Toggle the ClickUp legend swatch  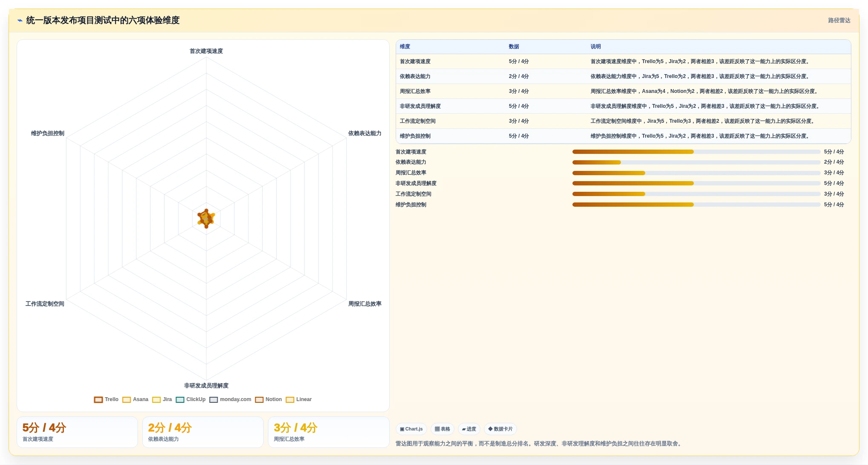[x=180, y=400]
